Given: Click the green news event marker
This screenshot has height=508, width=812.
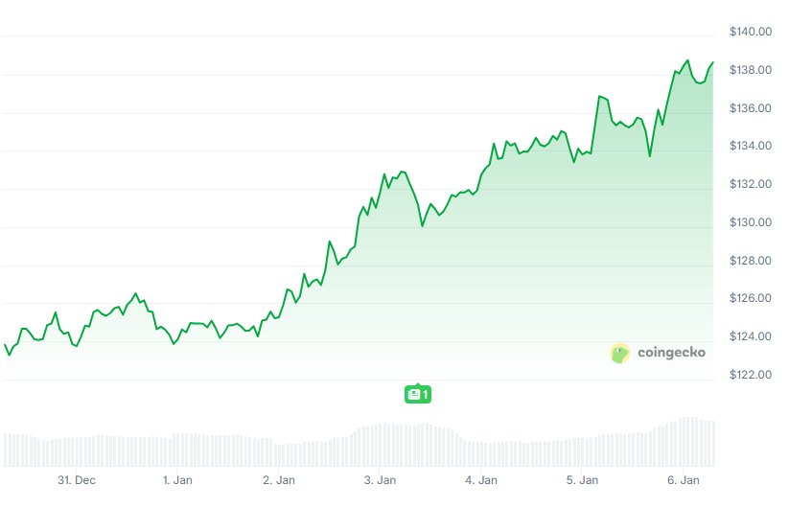Looking at the screenshot, I should click(x=418, y=393).
